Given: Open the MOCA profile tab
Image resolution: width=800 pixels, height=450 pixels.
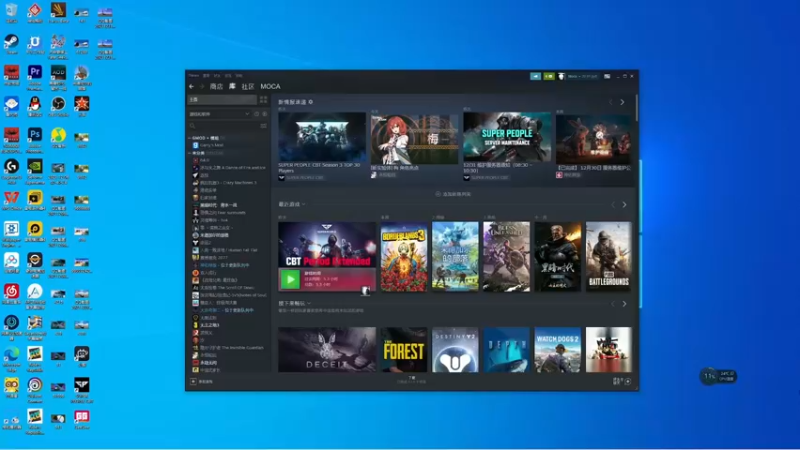Looking at the screenshot, I should click(270, 87).
